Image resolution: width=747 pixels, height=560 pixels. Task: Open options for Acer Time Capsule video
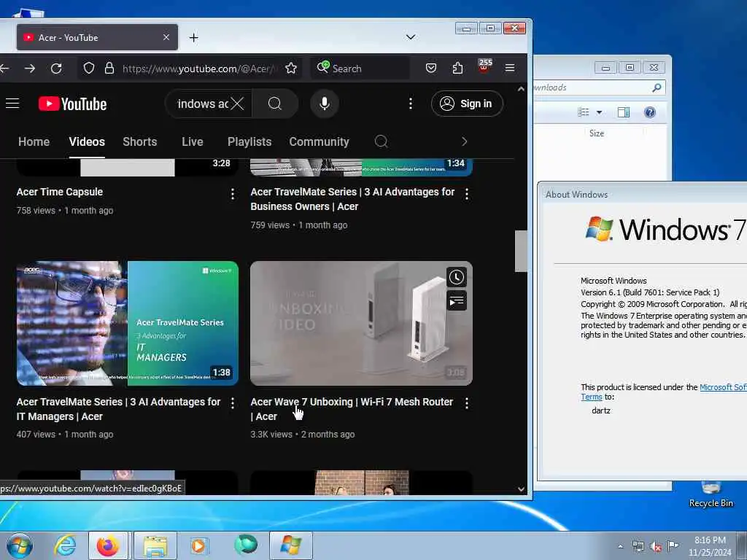point(233,194)
